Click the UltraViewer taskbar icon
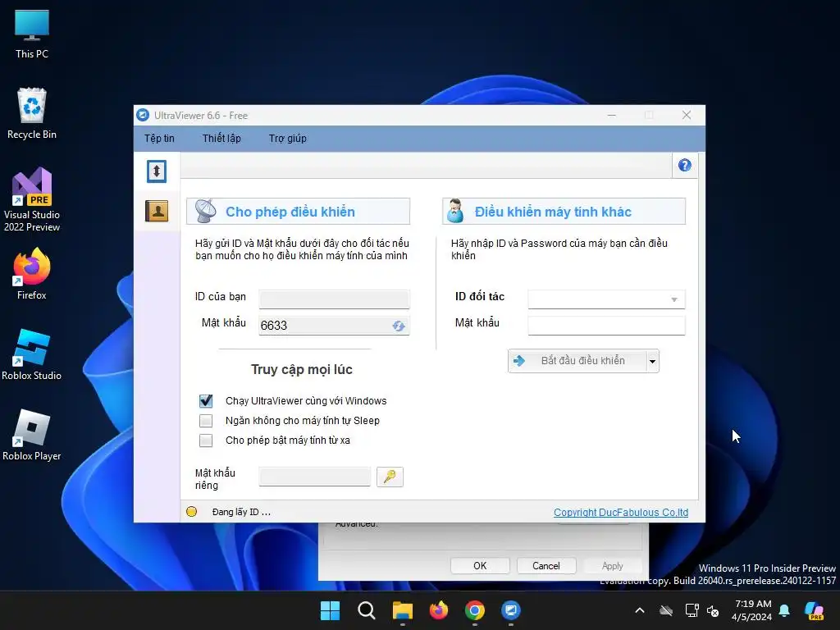840x630 pixels. click(511, 610)
